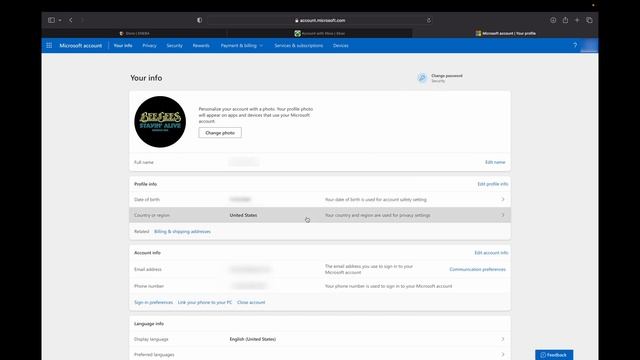Show the tab overview icon
Screen dimensions: 640x360
[x=589, y=20]
